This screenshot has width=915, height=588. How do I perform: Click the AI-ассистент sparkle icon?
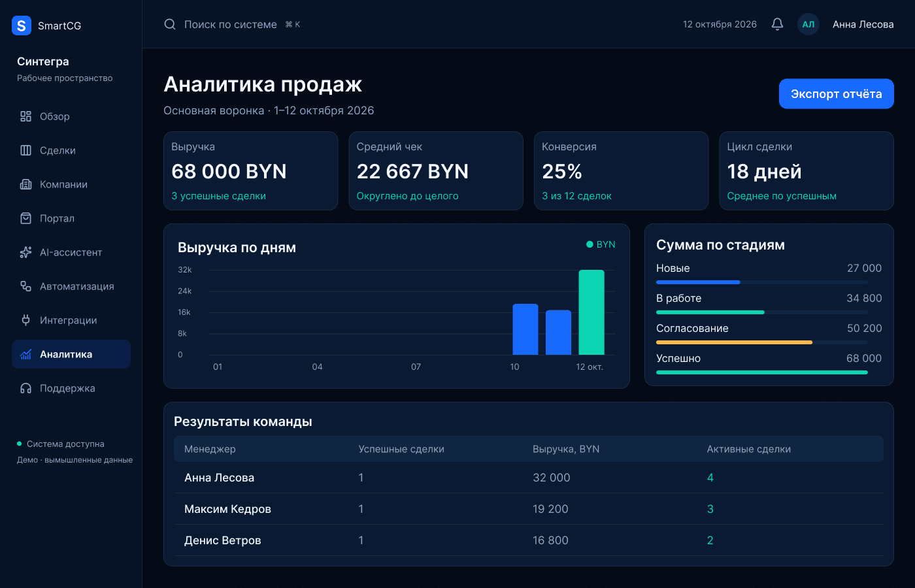pyautogui.click(x=25, y=252)
